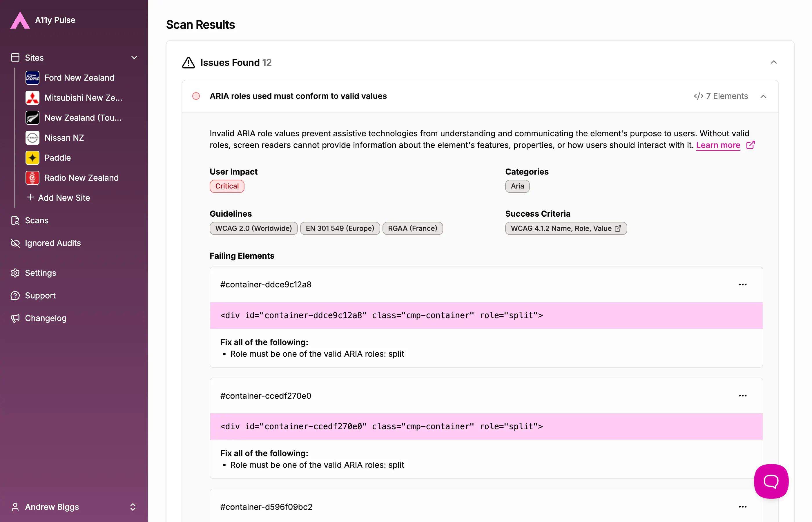
Task: Click the Scan Results heading
Action: pyautogui.click(x=200, y=25)
